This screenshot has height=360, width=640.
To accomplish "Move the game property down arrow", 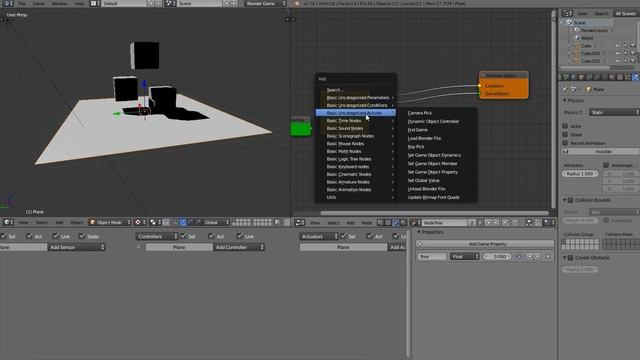I will pyautogui.click(x=537, y=257).
